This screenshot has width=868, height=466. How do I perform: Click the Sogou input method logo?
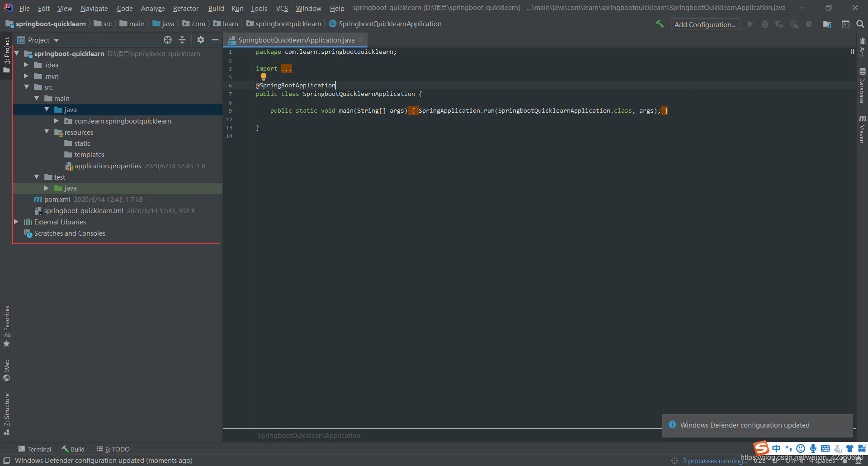tap(762, 448)
